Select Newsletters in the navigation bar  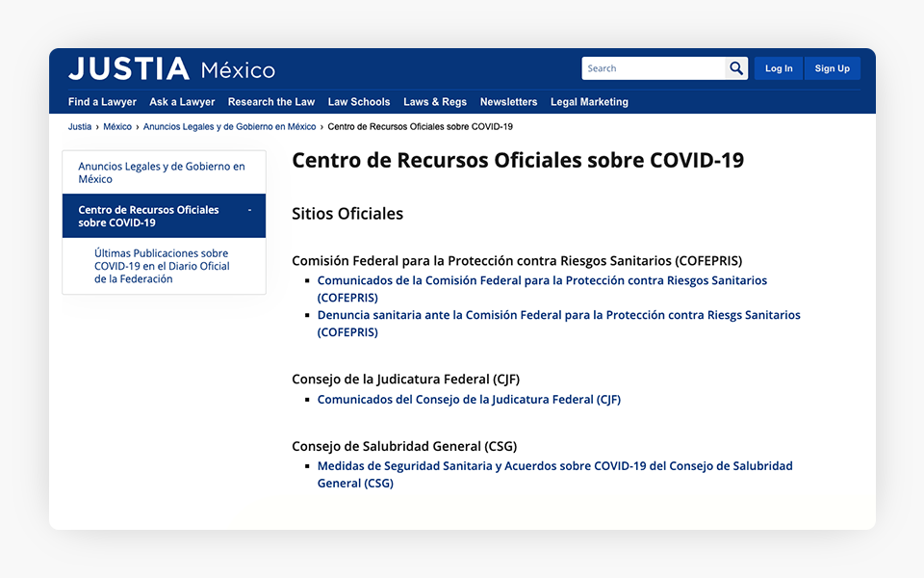pos(508,102)
